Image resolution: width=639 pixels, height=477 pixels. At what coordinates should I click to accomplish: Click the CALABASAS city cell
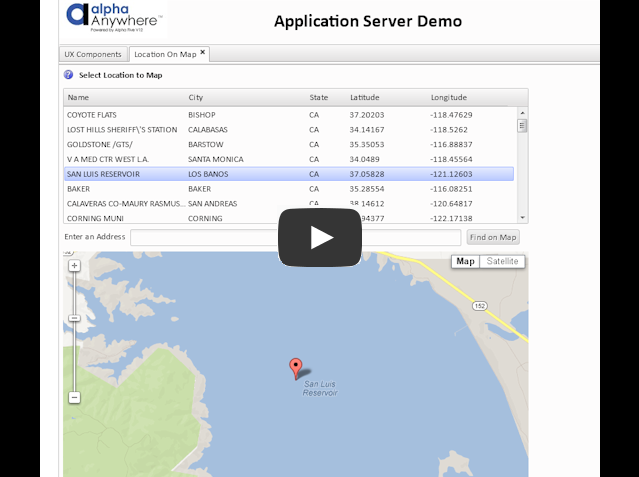(x=208, y=130)
